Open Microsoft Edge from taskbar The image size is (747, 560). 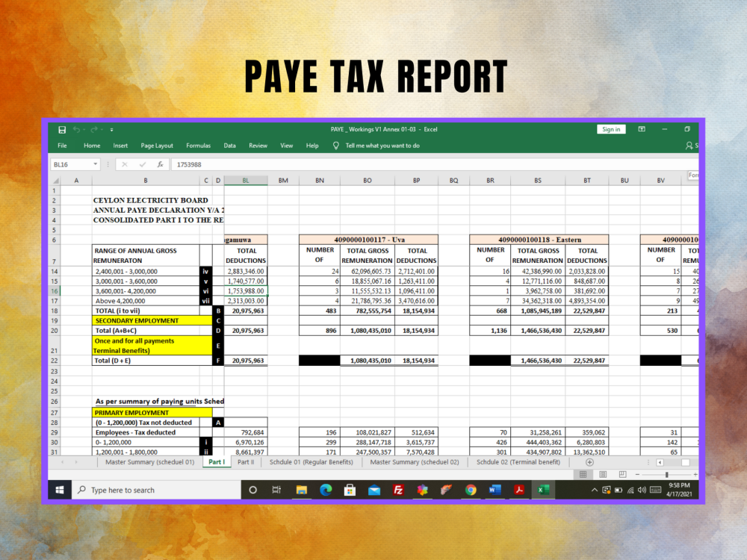[x=326, y=490]
